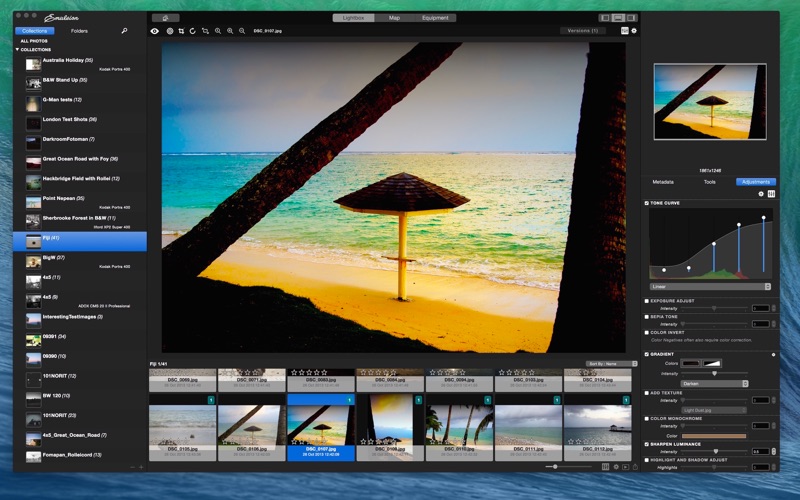Hide the right sidebar panel icon
The width and height of the screenshot is (800, 500).
coord(631,18)
